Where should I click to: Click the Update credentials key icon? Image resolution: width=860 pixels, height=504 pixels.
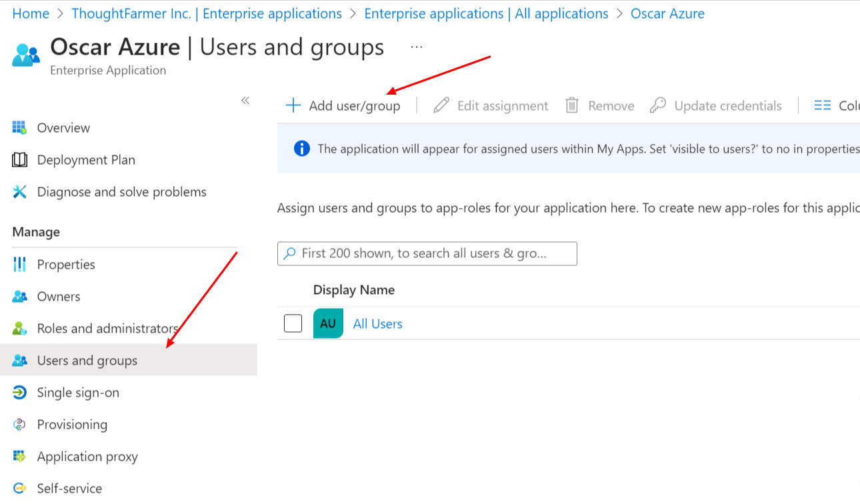[x=658, y=105]
